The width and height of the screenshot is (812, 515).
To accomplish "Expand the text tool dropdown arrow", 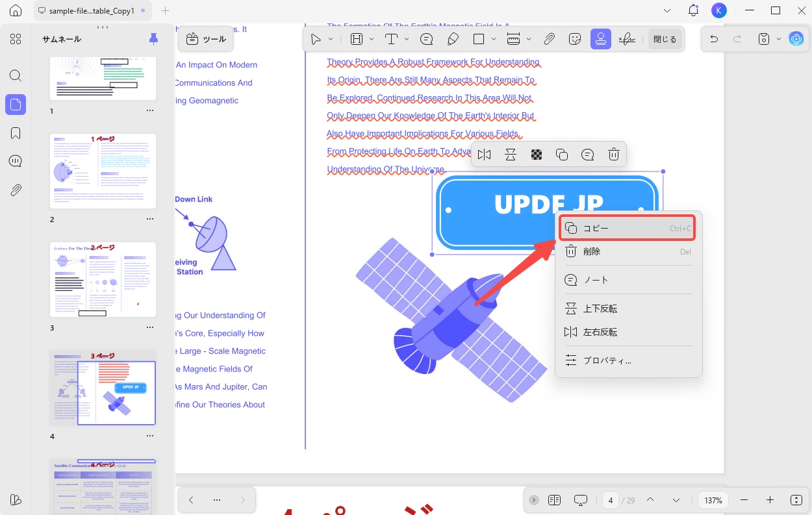I will coord(407,39).
